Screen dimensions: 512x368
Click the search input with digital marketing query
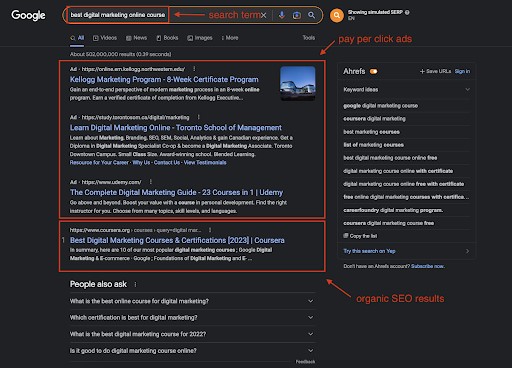point(118,15)
